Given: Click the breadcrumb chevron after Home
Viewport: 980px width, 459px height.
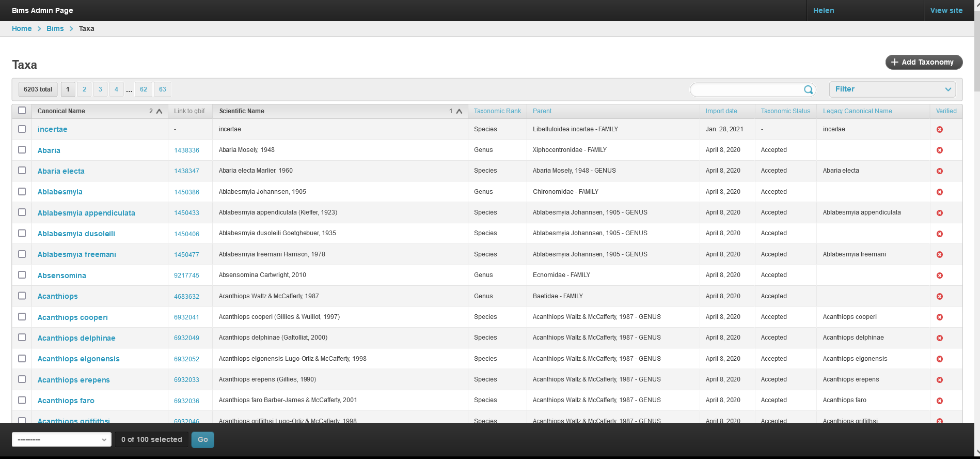Looking at the screenshot, I should click(x=39, y=29).
